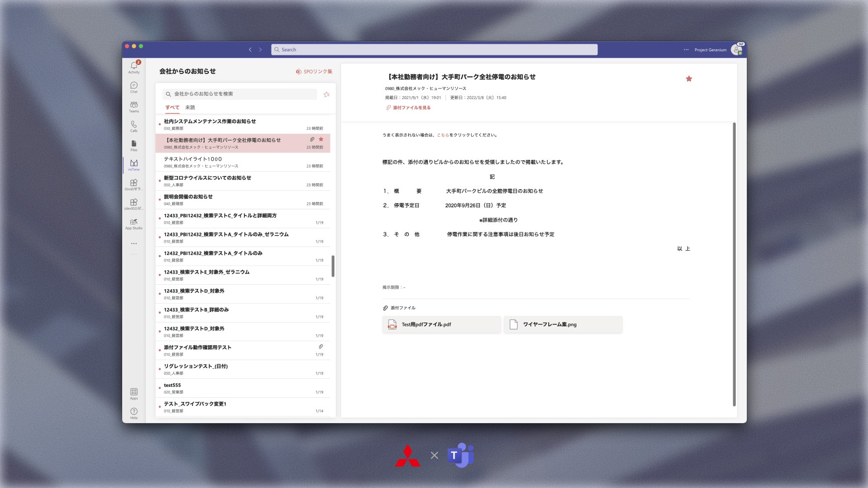
Task: Click the 会社からのお知らせを検索 search box
Action: coord(240,94)
